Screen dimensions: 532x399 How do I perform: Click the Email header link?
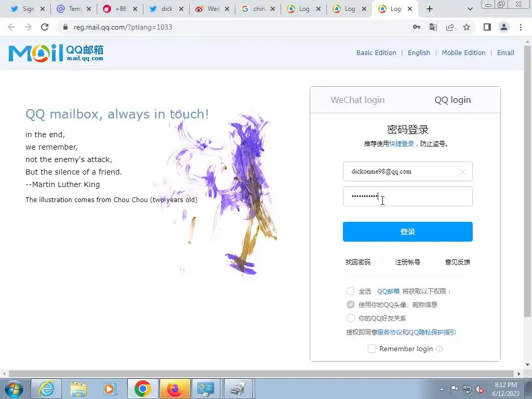[506, 52]
